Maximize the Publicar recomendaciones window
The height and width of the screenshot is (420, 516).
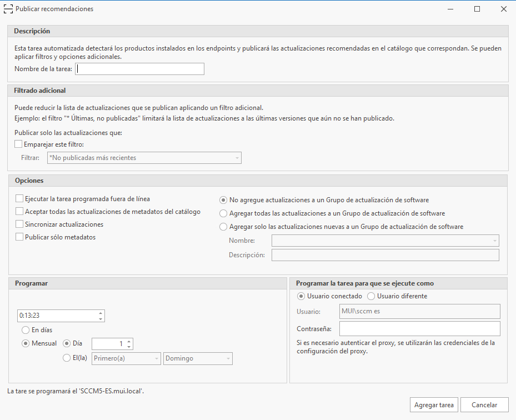[477, 9]
